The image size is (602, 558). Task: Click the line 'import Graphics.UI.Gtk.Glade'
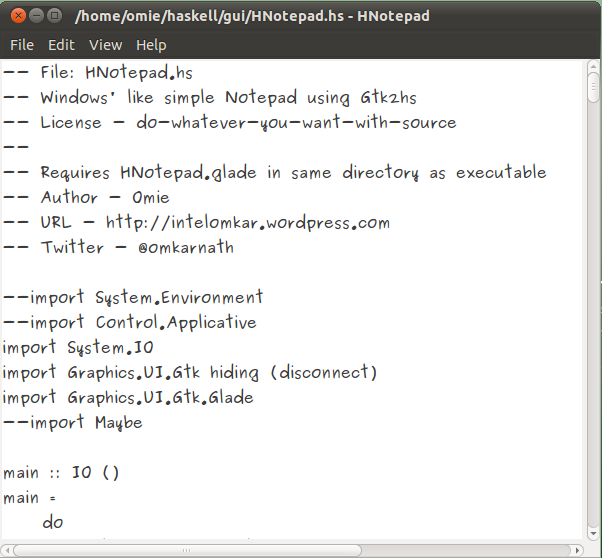tap(128, 397)
